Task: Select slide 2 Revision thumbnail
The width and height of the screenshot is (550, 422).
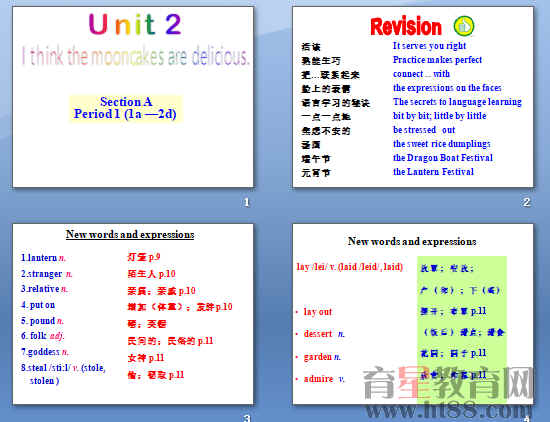Action: coord(413,97)
